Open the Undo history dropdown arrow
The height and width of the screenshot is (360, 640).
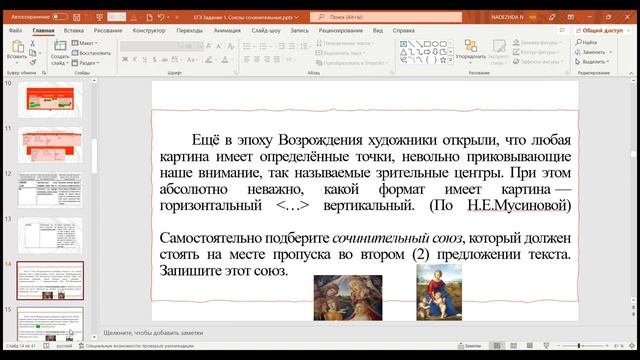168,17
